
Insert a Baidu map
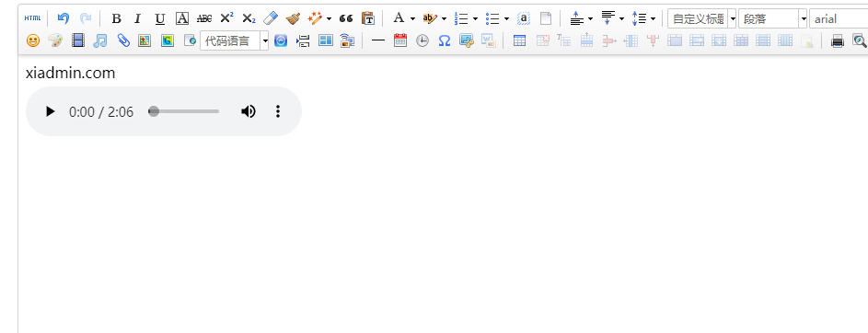coord(145,40)
